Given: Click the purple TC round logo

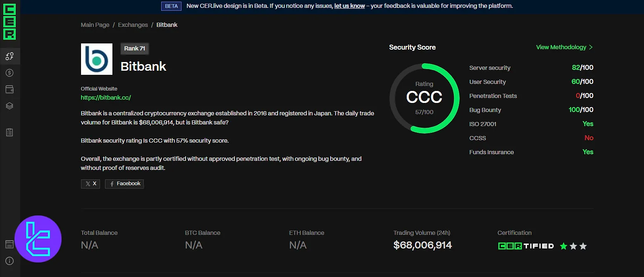Looking at the screenshot, I should (38, 239).
